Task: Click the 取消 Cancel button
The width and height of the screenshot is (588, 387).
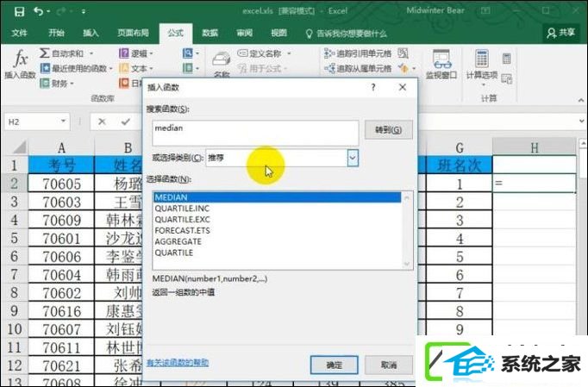Action: (389, 365)
